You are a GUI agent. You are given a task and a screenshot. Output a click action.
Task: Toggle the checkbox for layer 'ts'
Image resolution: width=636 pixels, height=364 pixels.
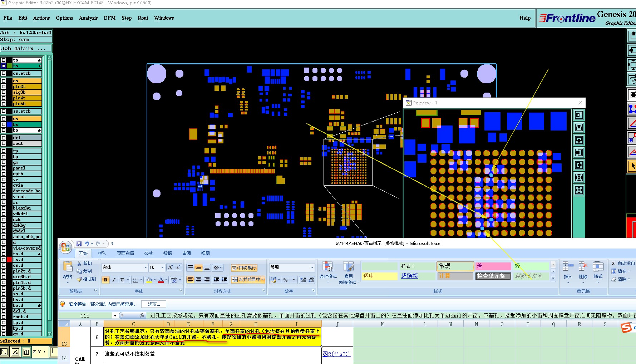4,66
